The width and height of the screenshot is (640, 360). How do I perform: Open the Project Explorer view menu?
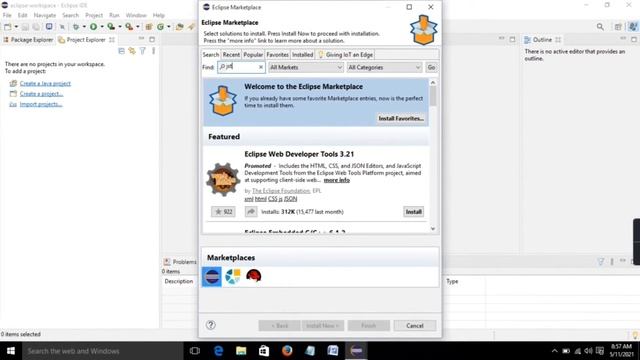[153, 51]
